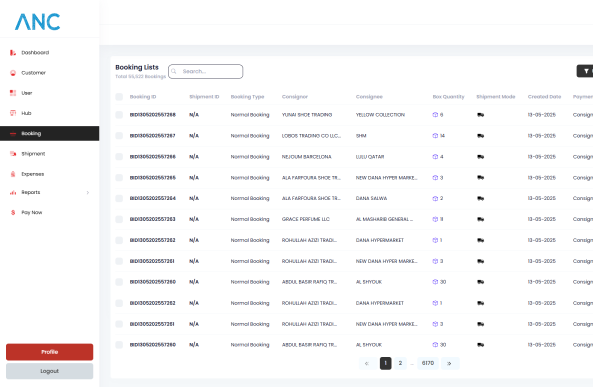Click the Box Quantity column header
The width and height of the screenshot is (593, 387).
click(x=449, y=97)
